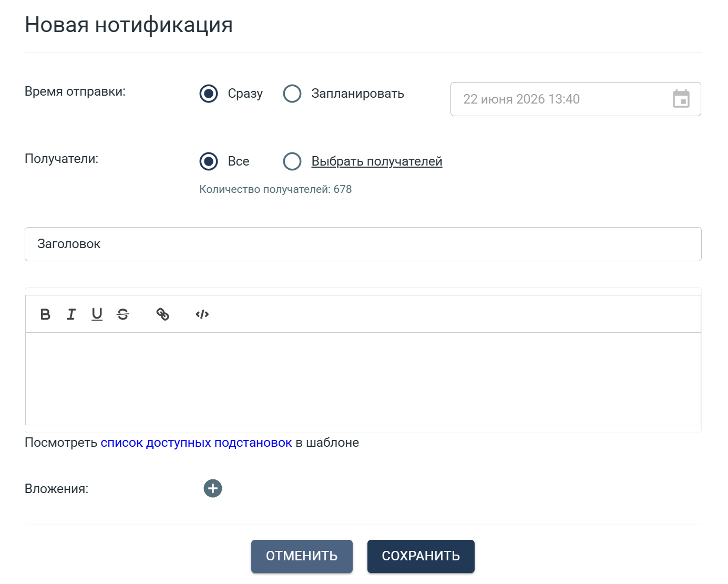Click the ОТМЕНИТЬ button

pyautogui.click(x=302, y=556)
